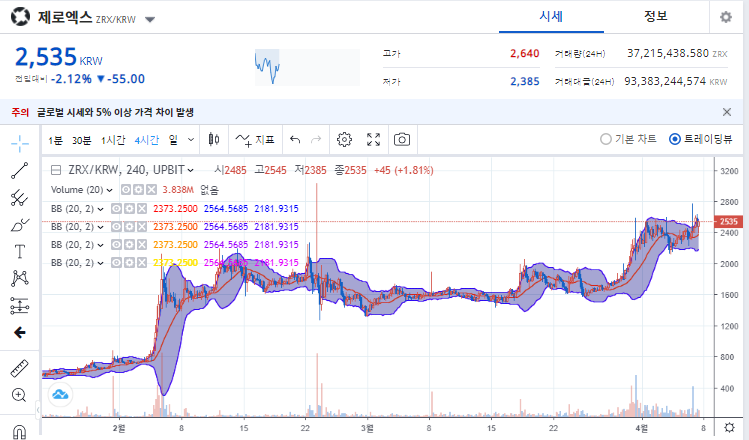
Task: Toggle the magnet mode icon
Action: (20, 431)
